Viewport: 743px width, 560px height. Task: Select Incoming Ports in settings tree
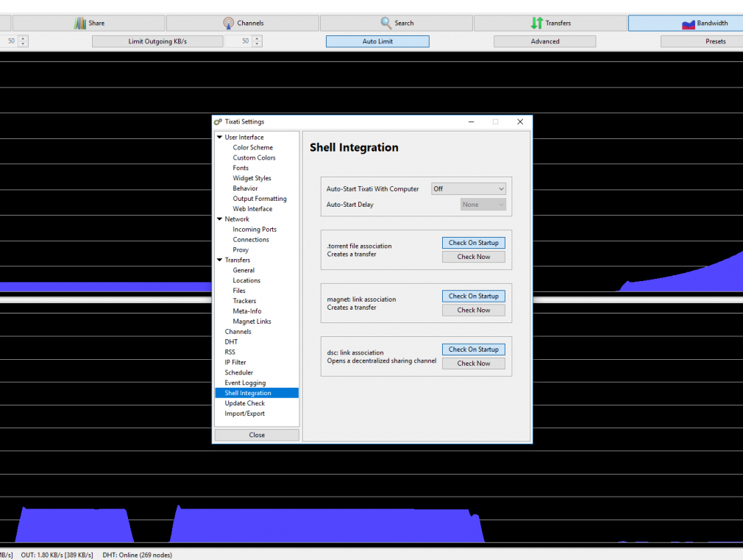255,230
